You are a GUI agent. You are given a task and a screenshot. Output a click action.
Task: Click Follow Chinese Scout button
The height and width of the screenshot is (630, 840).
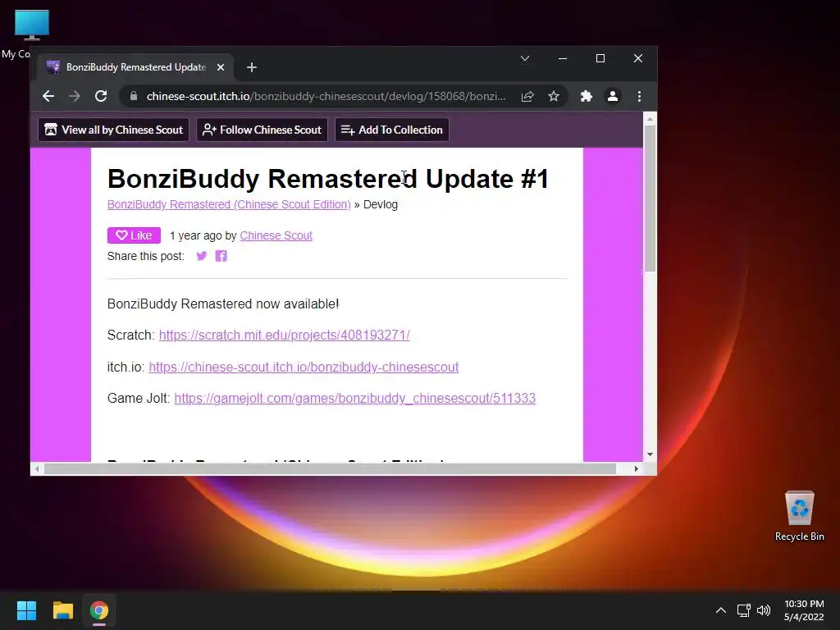pyautogui.click(x=262, y=130)
